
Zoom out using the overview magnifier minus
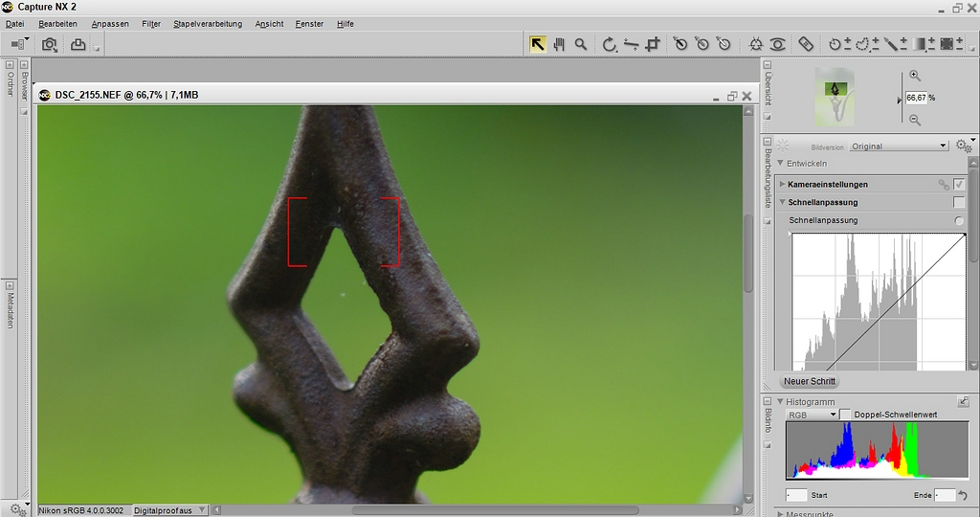(915, 120)
